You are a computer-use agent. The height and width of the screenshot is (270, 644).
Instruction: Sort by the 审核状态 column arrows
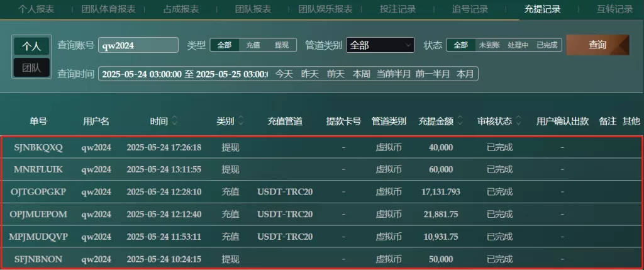tap(518, 121)
